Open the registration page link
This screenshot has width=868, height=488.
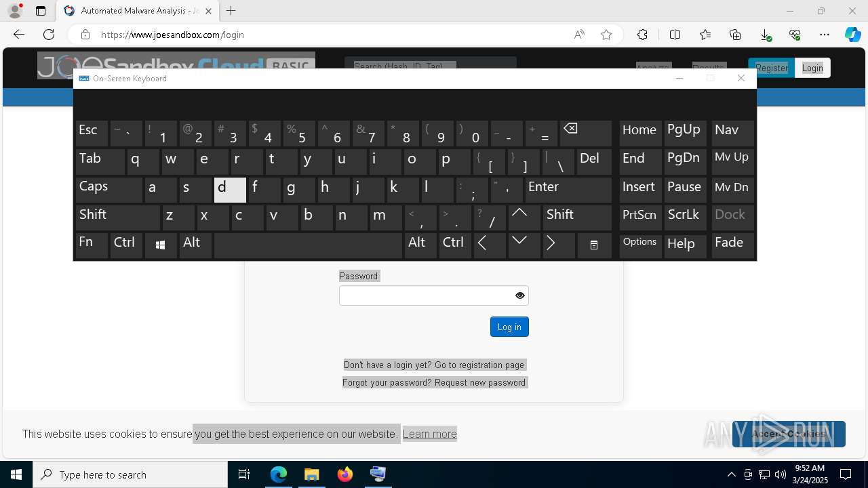tap(434, 365)
